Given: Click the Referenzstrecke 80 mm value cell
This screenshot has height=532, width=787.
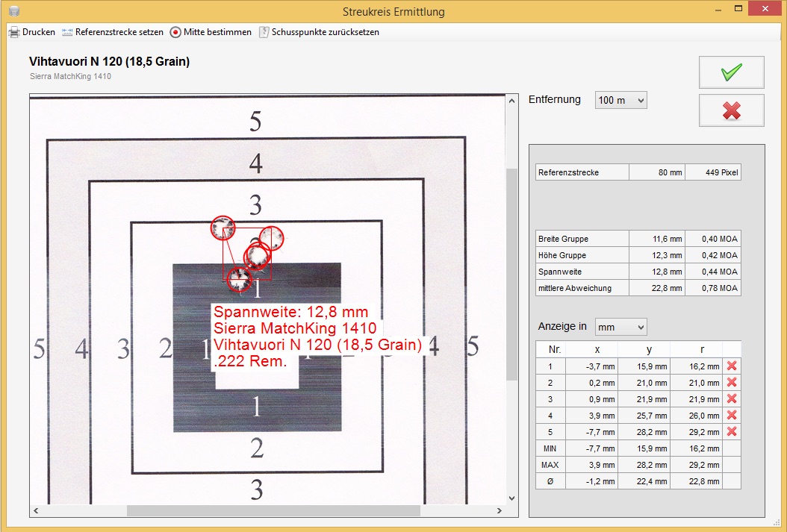Looking at the screenshot, I should (657, 172).
